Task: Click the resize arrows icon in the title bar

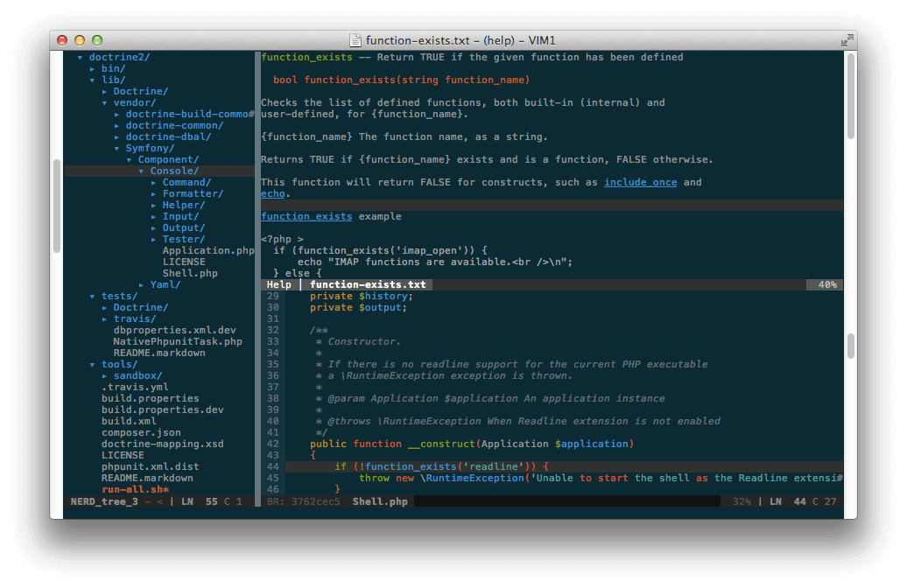Action: click(847, 40)
